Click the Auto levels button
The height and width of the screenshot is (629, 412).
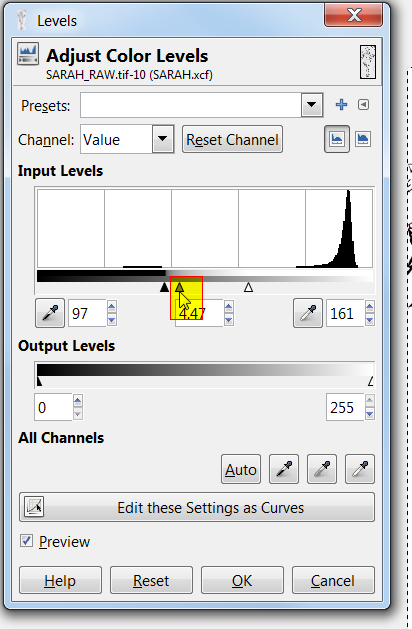pyautogui.click(x=241, y=469)
